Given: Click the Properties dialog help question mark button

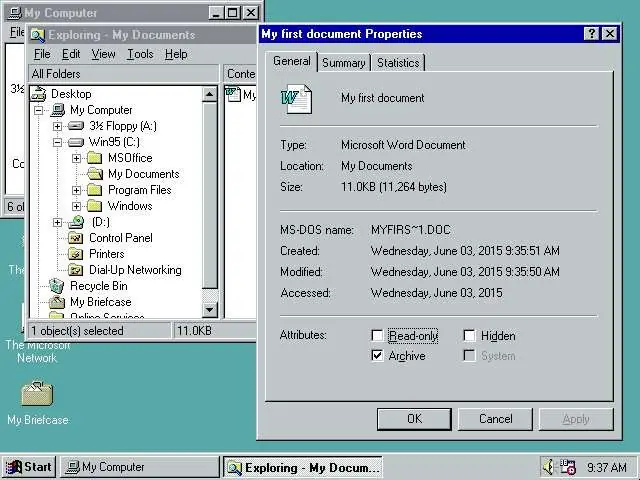Looking at the screenshot, I should pos(591,33).
